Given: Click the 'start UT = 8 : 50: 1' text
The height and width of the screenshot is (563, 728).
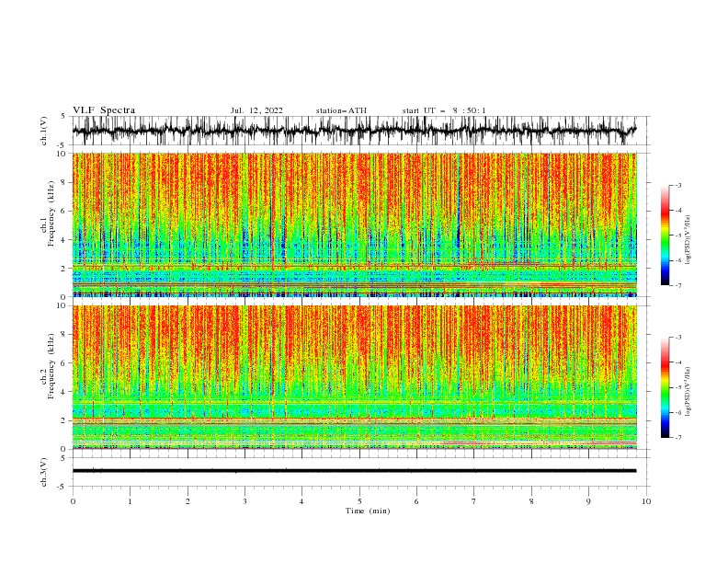Looking at the screenshot, I should click(444, 110).
